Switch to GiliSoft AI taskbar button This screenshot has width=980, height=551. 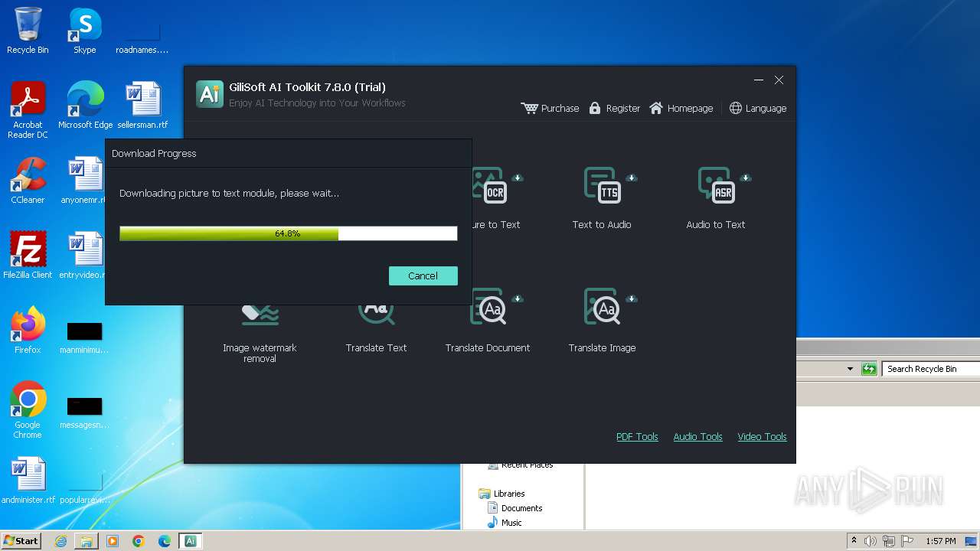tap(191, 541)
